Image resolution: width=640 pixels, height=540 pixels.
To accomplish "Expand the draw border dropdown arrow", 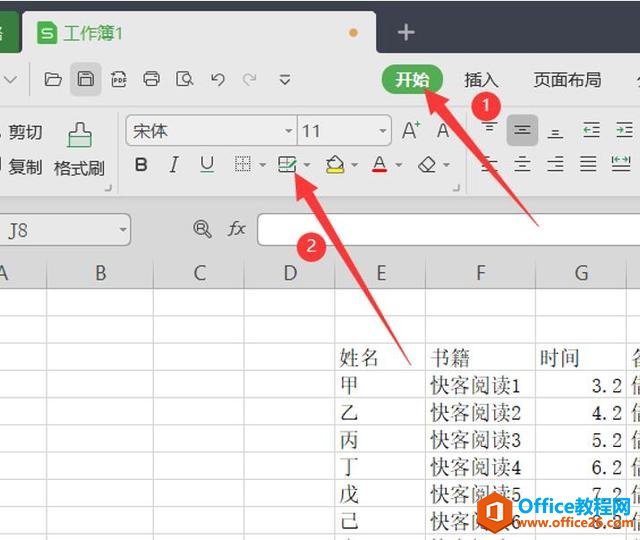I will click(x=307, y=165).
